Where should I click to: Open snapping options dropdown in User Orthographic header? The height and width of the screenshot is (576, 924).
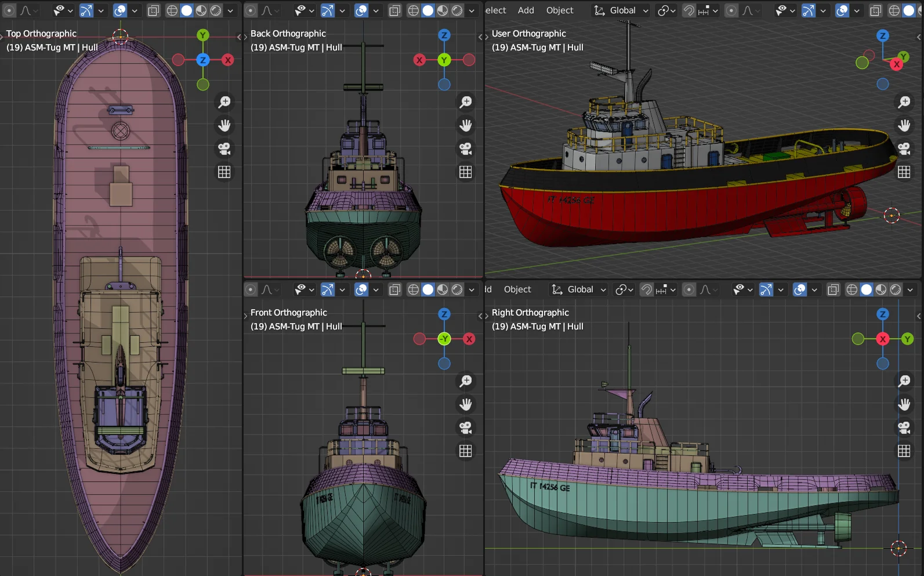708,10
